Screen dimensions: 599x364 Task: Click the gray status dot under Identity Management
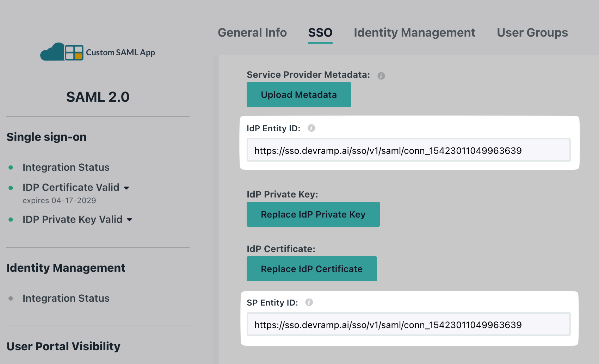11,299
